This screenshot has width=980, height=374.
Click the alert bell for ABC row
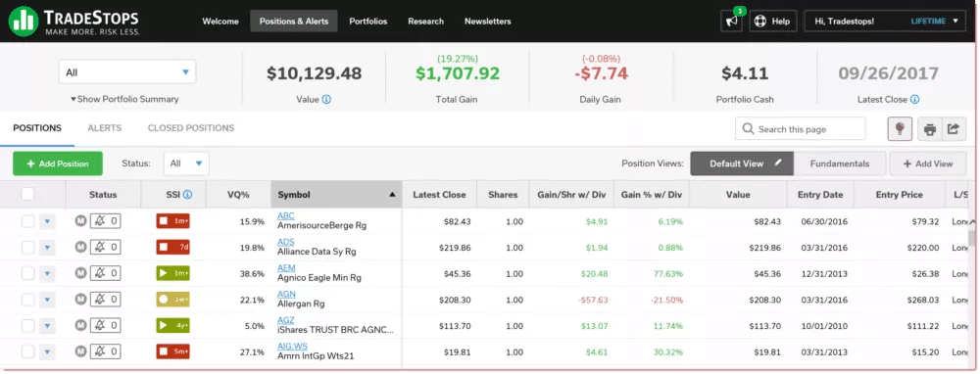click(x=106, y=221)
